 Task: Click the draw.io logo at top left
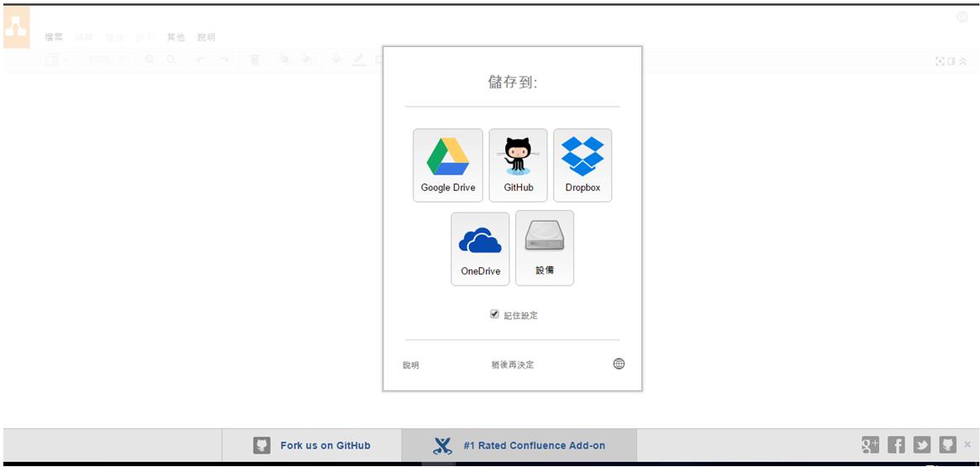point(16,29)
